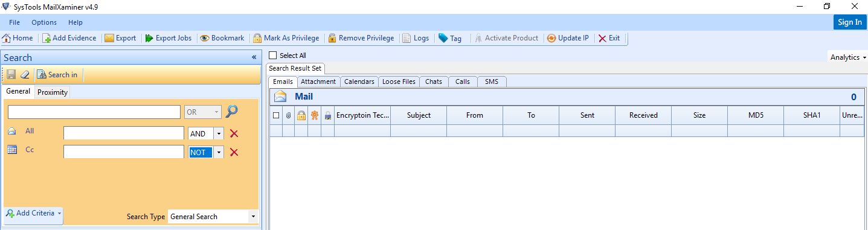
Task: Switch to the Proximity tab
Action: click(x=53, y=92)
